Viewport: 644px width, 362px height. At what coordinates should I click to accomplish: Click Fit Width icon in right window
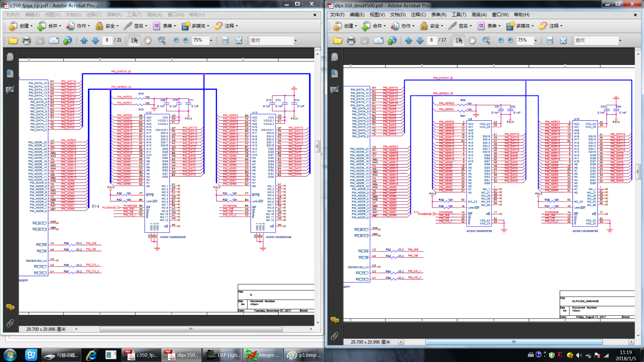pos(550,40)
